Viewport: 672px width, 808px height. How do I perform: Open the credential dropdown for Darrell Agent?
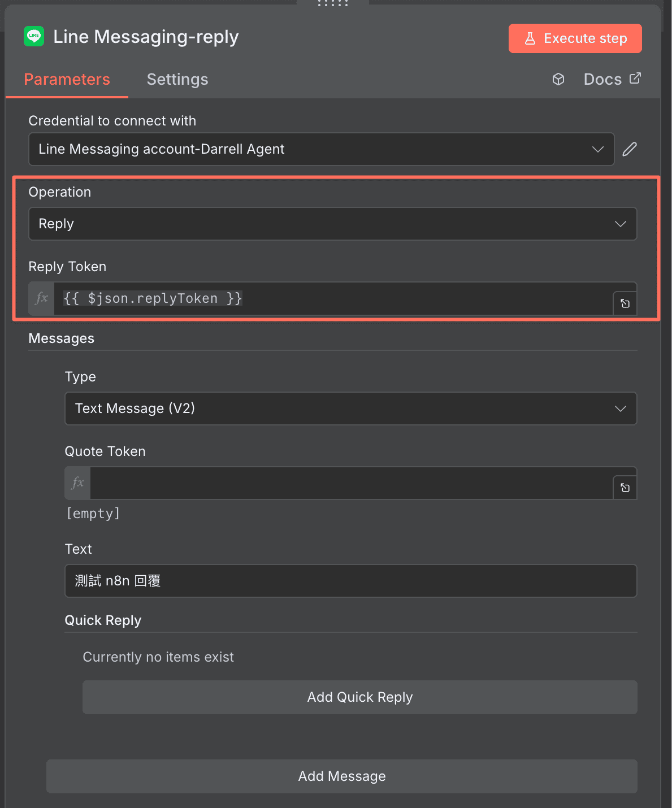point(597,149)
